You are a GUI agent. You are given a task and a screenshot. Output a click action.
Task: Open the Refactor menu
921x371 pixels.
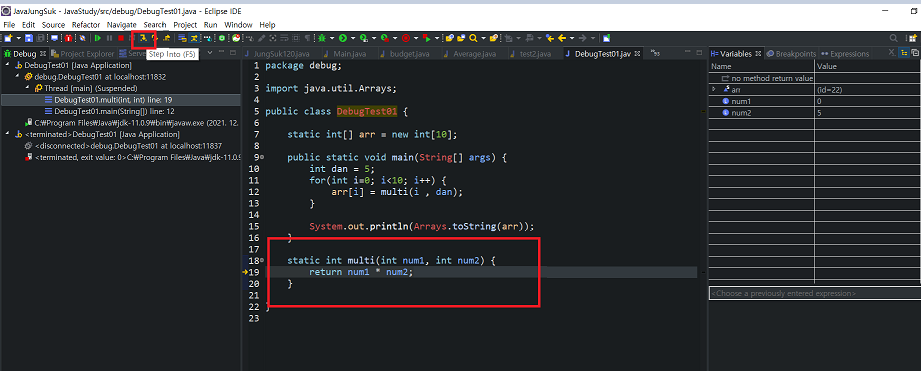(x=86, y=25)
